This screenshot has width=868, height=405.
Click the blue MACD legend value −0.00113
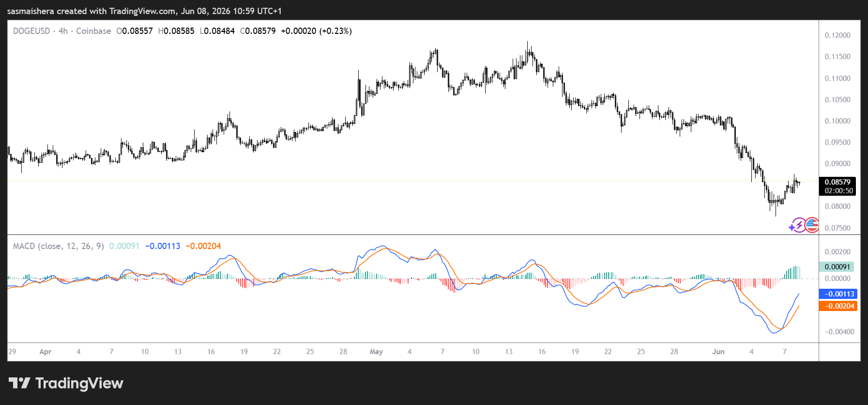163,246
